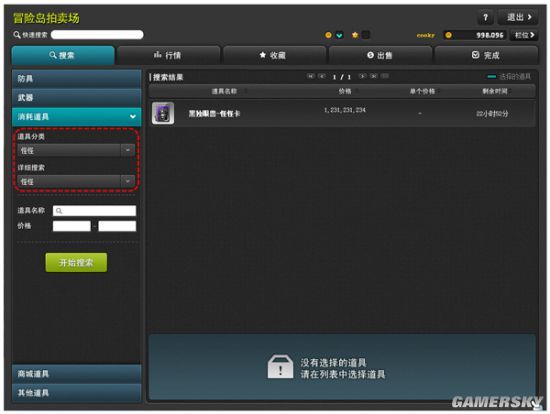Click the black beast card item thumbnail
Viewport: 550px width, 414px height.
[163, 113]
